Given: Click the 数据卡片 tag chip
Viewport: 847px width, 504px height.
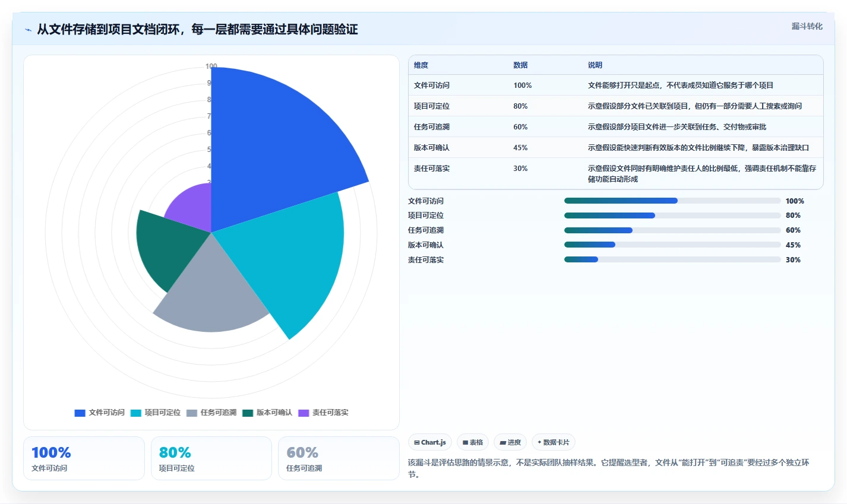Looking at the screenshot, I should click(x=554, y=442).
